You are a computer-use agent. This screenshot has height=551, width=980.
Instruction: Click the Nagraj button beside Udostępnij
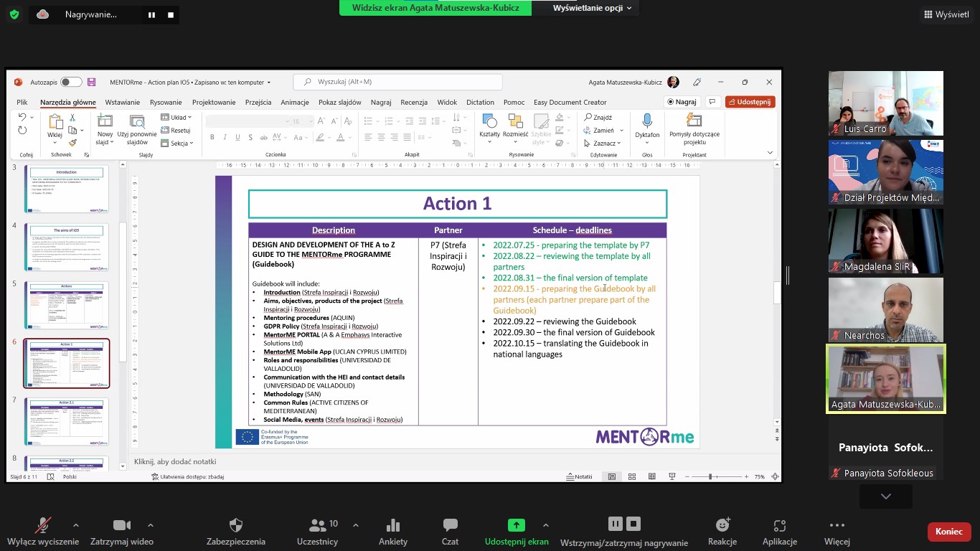(x=682, y=102)
